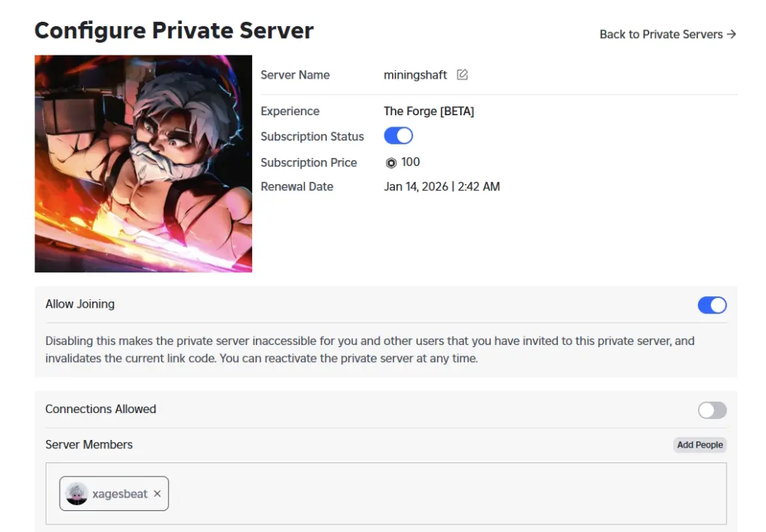Click the X to remove xagesbeat
Image resolution: width=766 pixels, height=532 pixels.
point(157,494)
